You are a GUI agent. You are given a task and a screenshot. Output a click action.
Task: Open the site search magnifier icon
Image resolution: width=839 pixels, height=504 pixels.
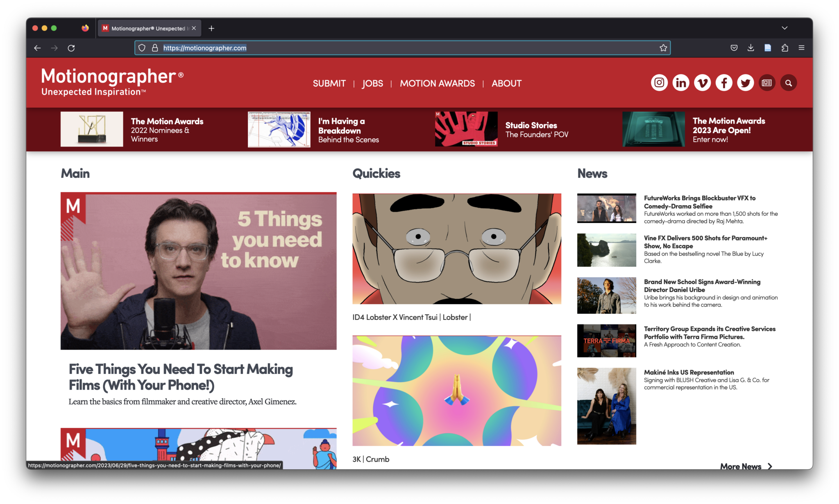tap(788, 83)
